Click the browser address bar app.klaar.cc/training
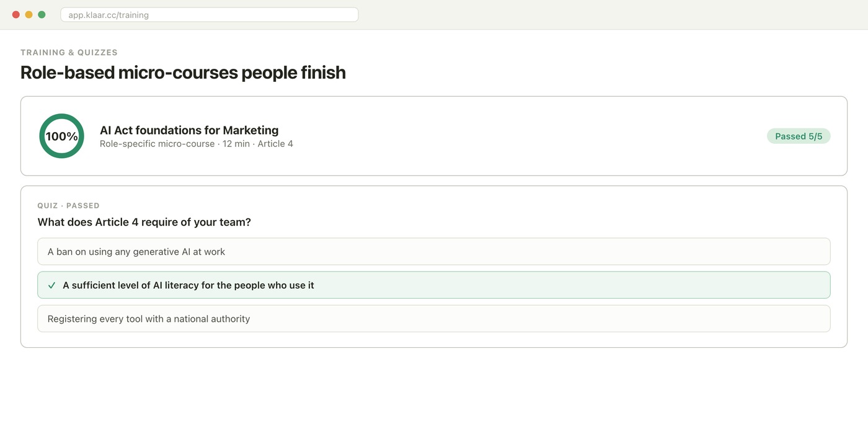868x434 pixels. pos(210,14)
